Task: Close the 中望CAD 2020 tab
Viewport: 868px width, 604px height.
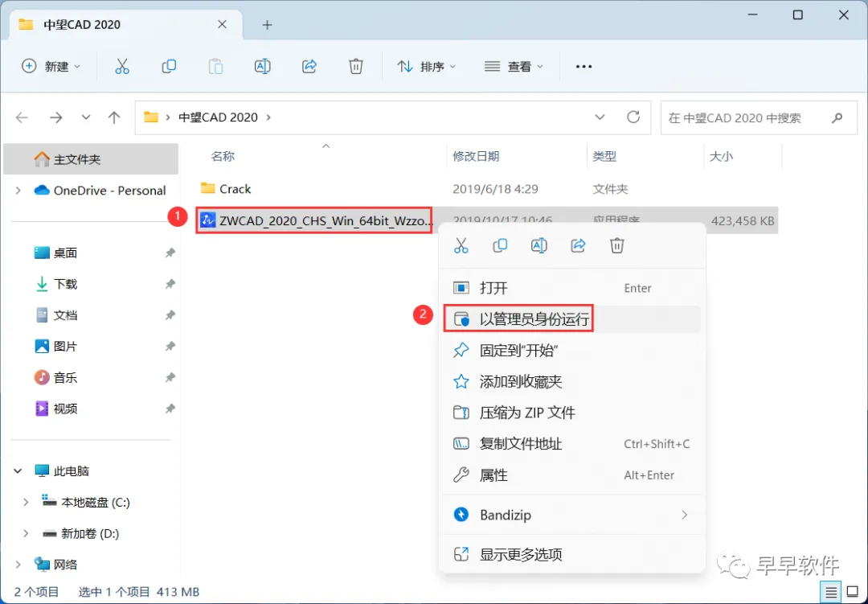Action: 222,24
